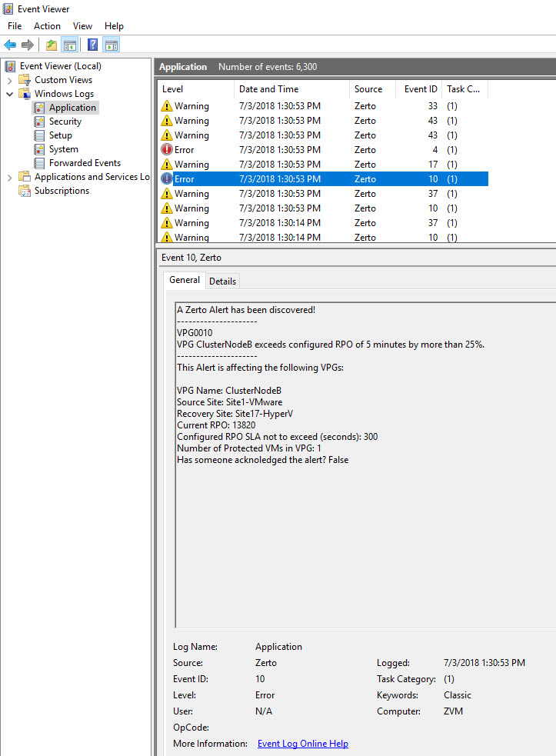Click the 'Current RPO: 13820' line

[x=216, y=425]
